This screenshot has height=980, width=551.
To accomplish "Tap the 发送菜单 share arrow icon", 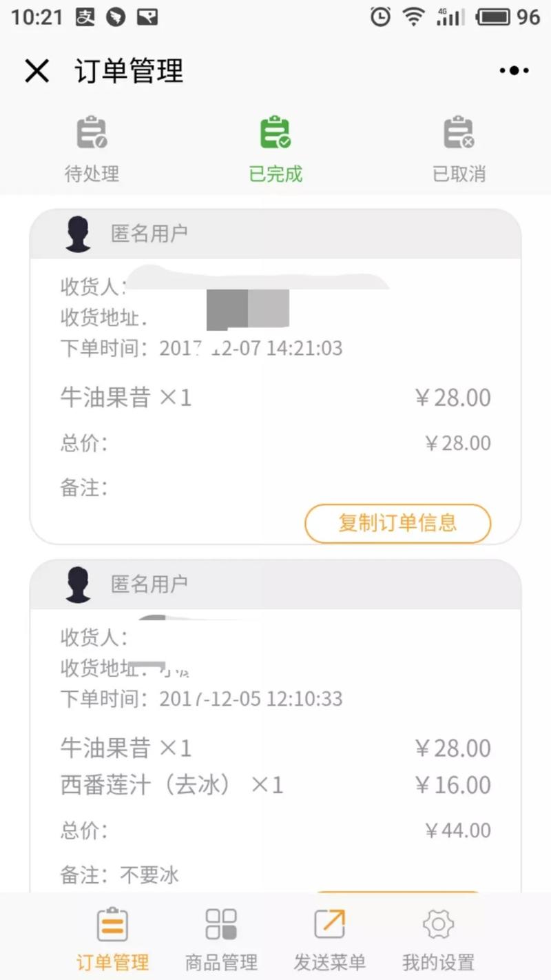I will coord(329,924).
